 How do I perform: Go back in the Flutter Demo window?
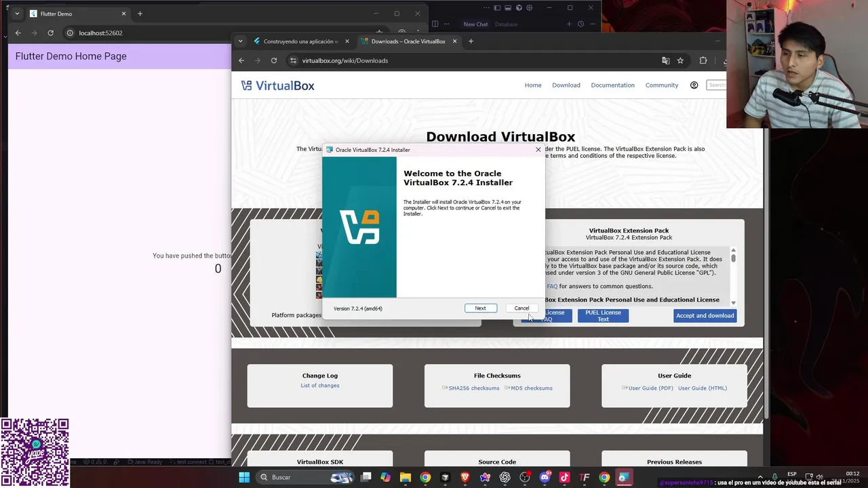pos(18,33)
